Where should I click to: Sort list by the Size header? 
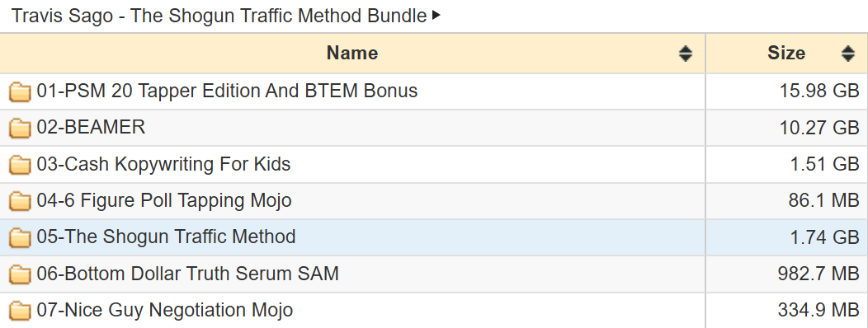point(786,53)
